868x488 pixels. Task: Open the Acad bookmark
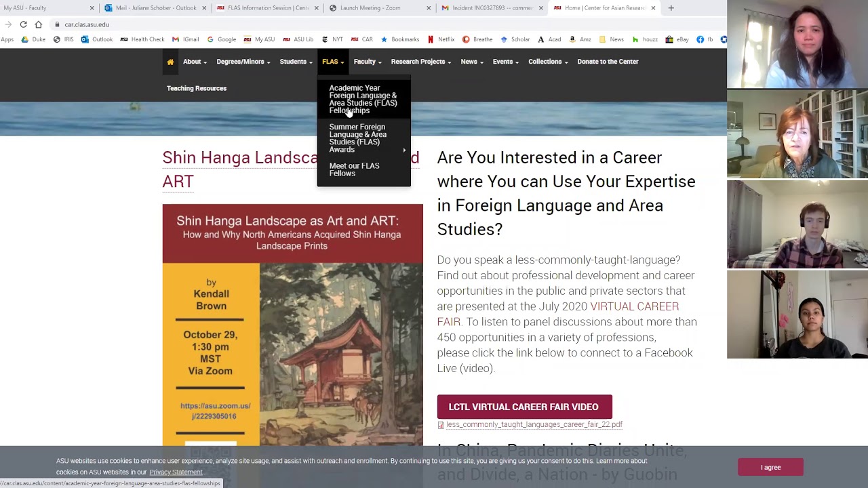pyautogui.click(x=549, y=39)
